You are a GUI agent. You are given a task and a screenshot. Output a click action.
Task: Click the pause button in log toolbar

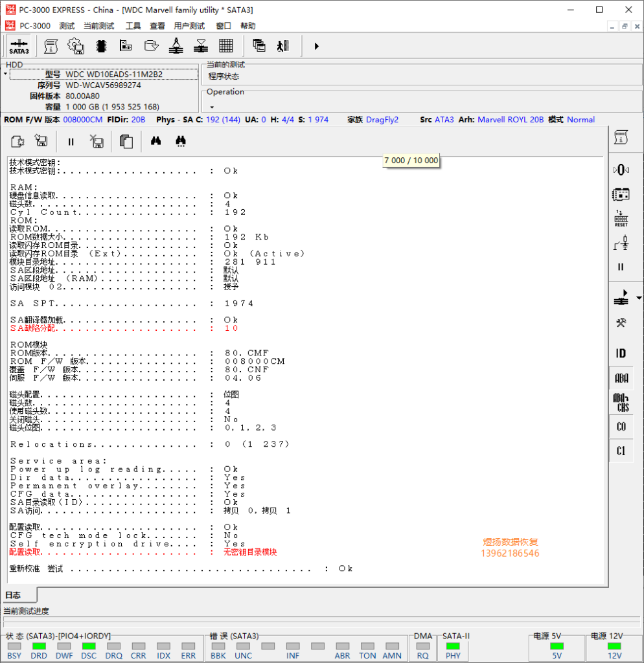point(71,141)
